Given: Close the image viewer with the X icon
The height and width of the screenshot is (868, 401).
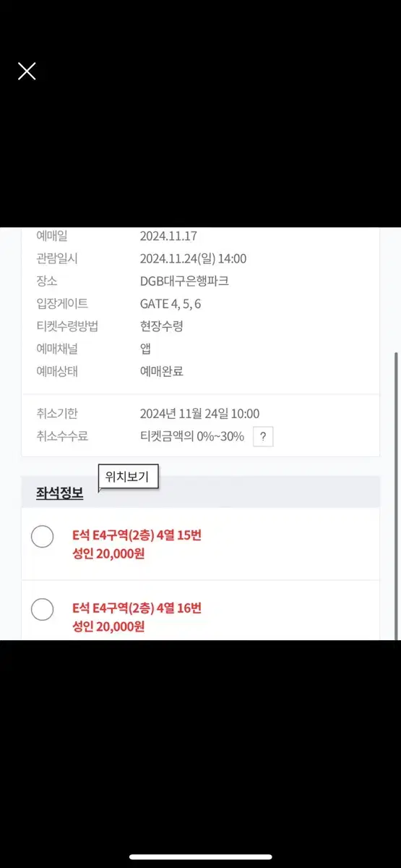Looking at the screenshot, I should click(x=27, y=71).
